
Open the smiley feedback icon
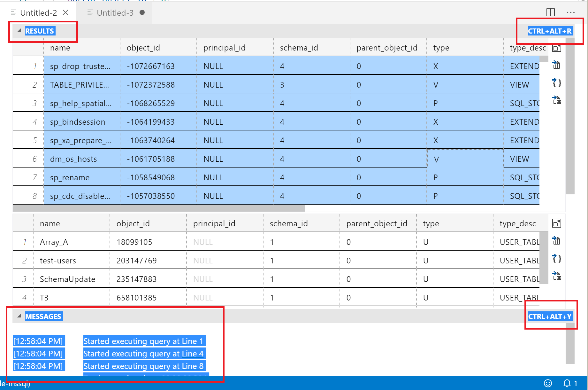(x=548, y=383)
